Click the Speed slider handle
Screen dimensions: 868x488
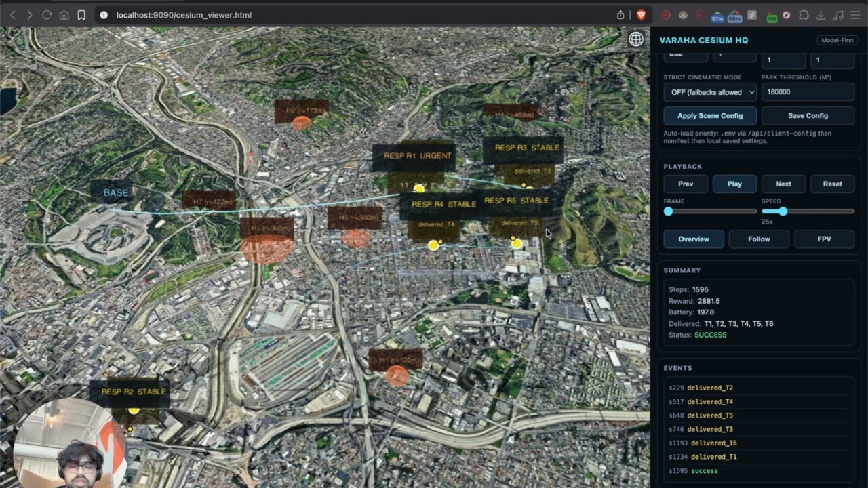pyautogui.click(x=783, y=211)
